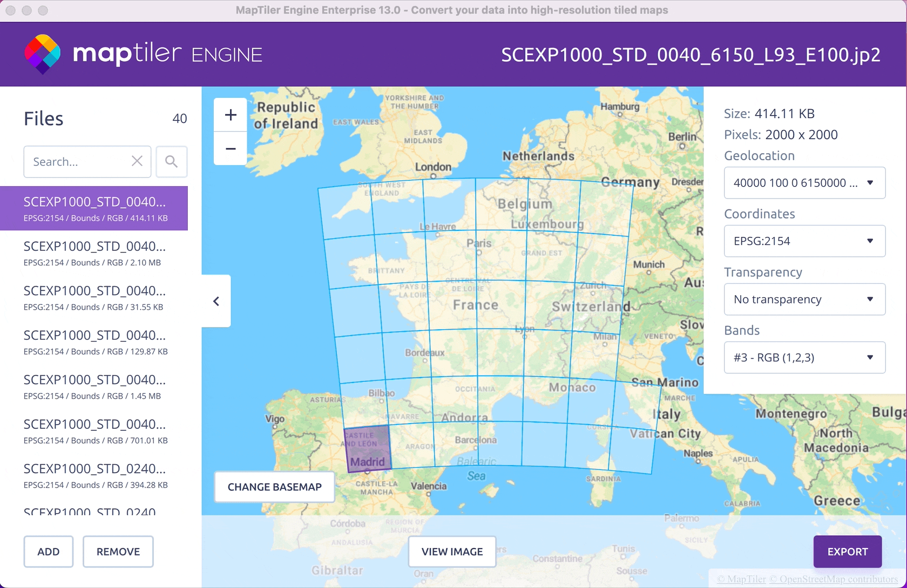This screenshot has width=907, height=588.
Task: Select the file sized 2.10 MB
Action: click(x=94, y=254)
